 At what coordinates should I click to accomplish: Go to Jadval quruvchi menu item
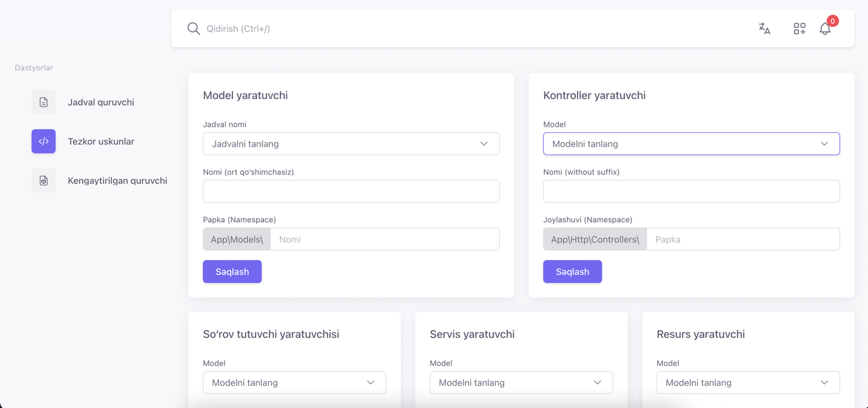click(101, 102)
